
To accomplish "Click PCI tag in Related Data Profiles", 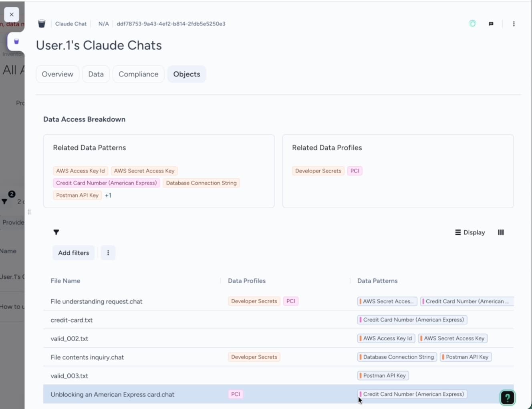I will tap(355, 171).
